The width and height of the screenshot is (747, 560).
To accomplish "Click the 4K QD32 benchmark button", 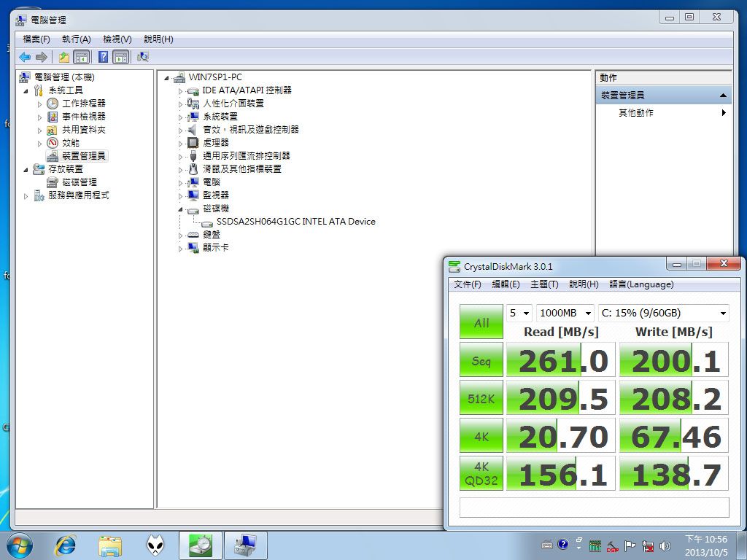I will [x=481, y=473].
